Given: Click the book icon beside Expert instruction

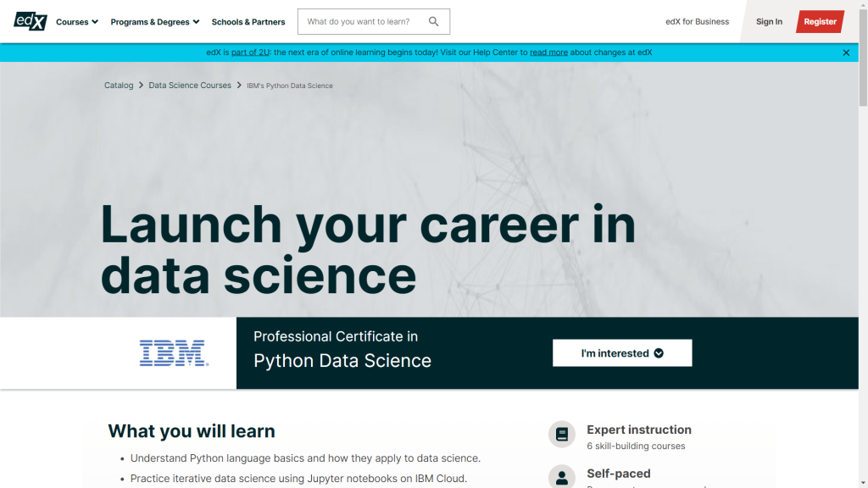Looking at the screenshot, I should tap(562, 434).
